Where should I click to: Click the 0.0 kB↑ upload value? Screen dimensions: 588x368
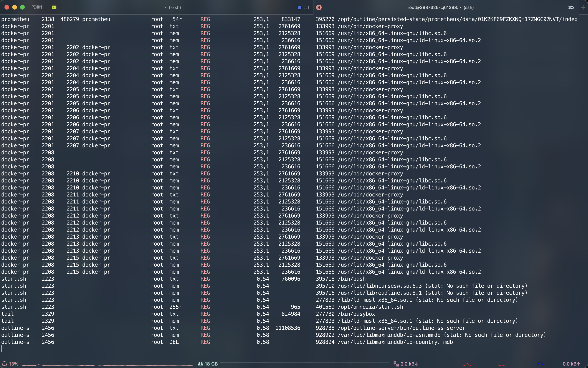click(x=571, y=364)
